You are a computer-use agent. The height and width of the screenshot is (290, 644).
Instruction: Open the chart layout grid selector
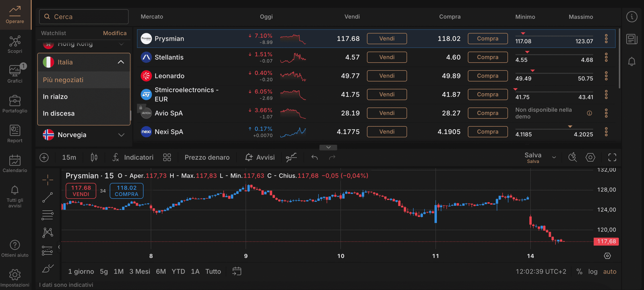167,158
